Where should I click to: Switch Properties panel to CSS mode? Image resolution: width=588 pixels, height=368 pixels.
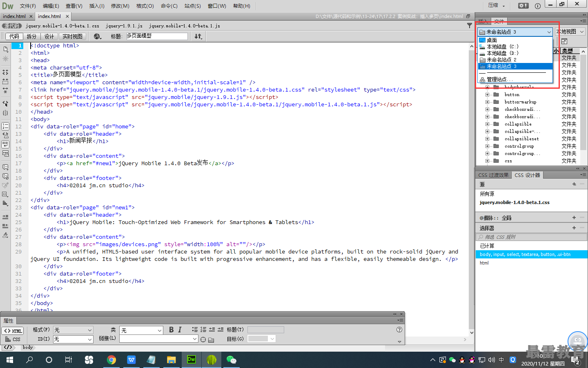coord(13,339)
